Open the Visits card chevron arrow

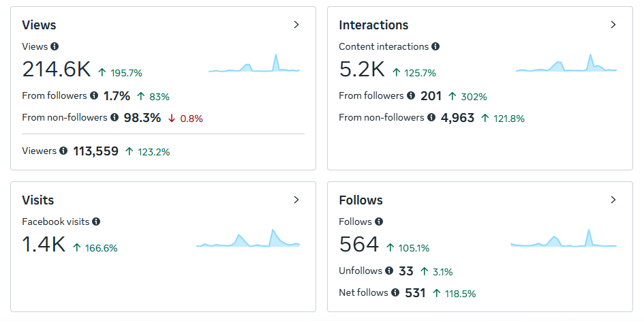click(296, 200)
